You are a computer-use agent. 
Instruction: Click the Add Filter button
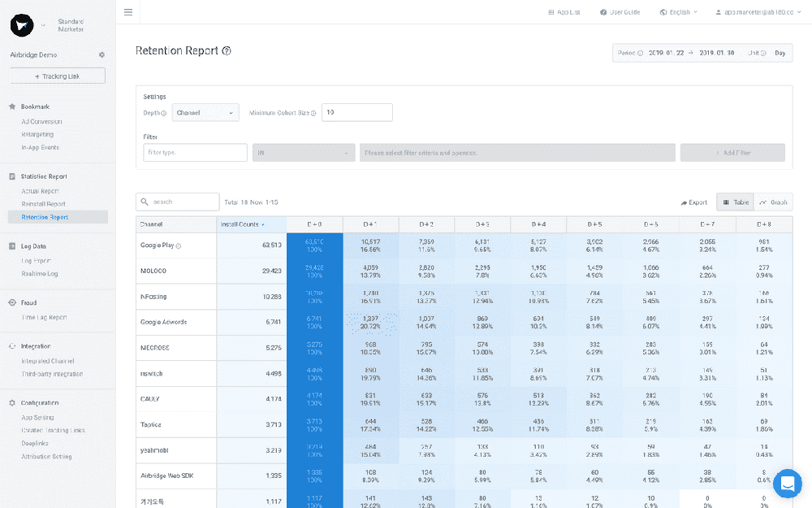click(732, 153)
